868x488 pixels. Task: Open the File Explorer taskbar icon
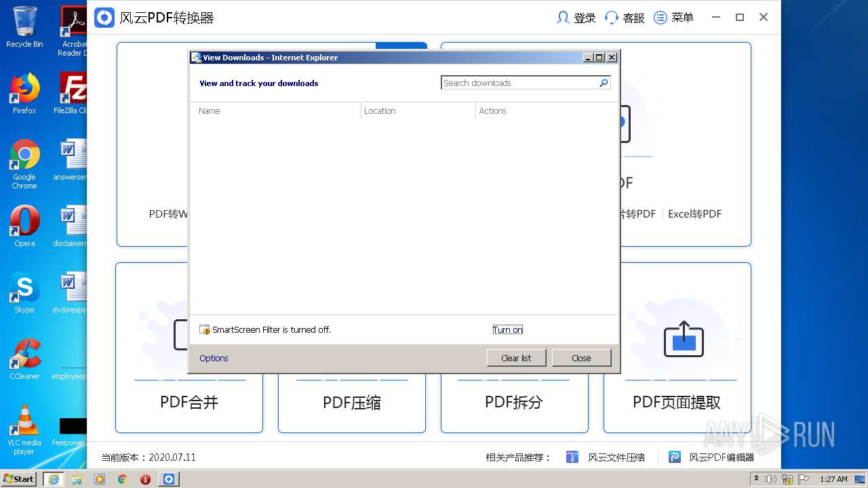point(77,479)
